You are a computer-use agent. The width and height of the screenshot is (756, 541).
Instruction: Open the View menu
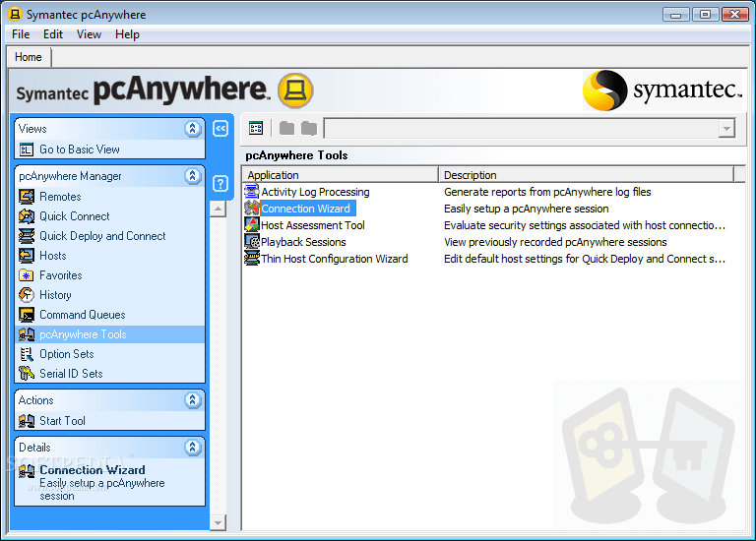(90, 34)
